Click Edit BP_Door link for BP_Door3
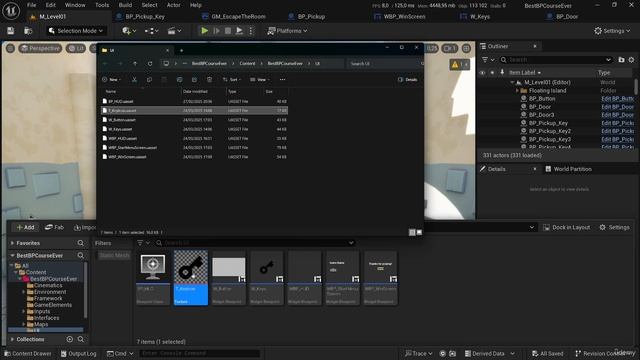The image size is (640, 360). pyautogui.click(x=617, y=115)
